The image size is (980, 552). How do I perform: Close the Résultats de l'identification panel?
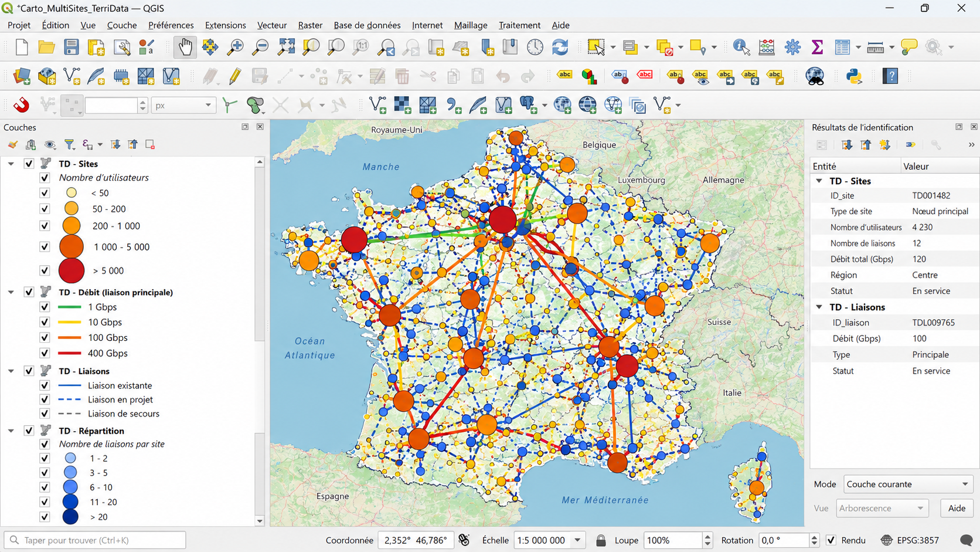click(x=974, y=127)
